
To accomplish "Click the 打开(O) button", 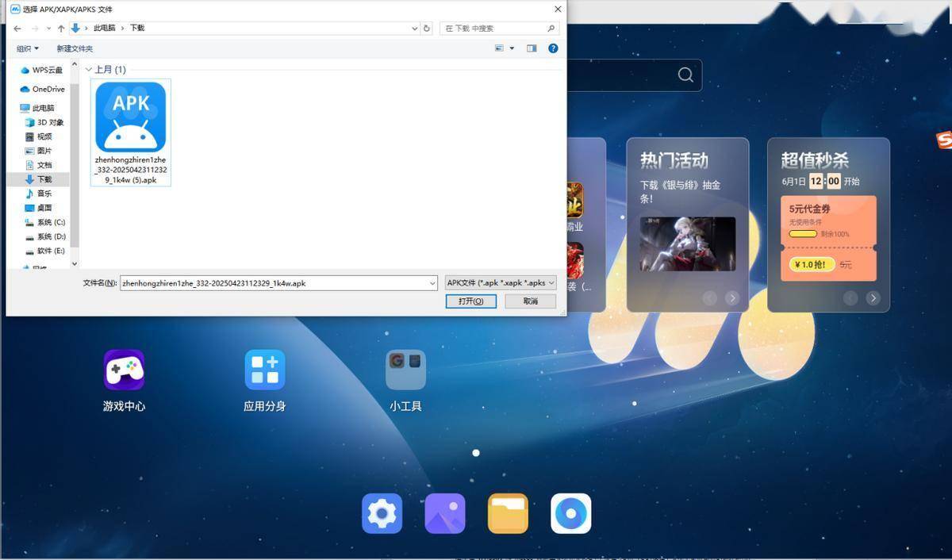I will (x=470, y=301).
